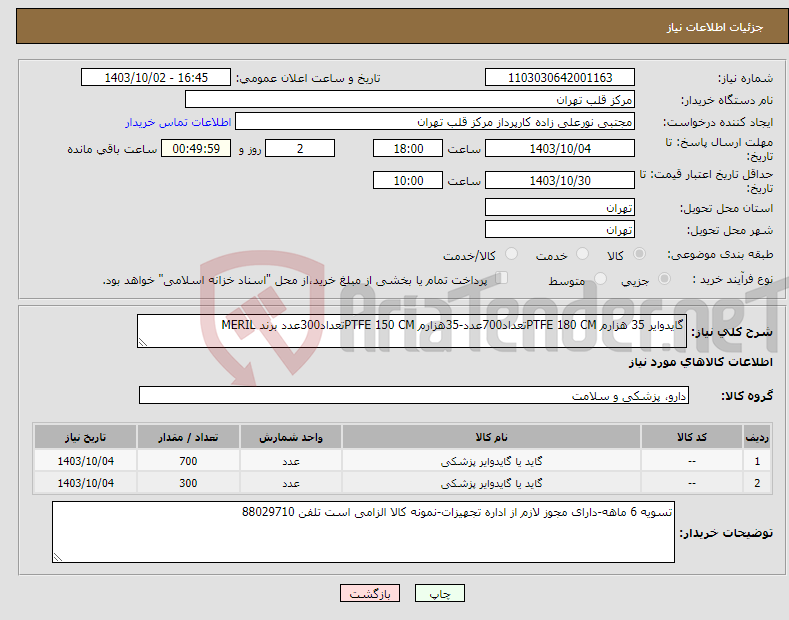Click the اطلاعات کالاهای مورد نیاز heading
Screen dimensions: 789x620
point(700,362)
